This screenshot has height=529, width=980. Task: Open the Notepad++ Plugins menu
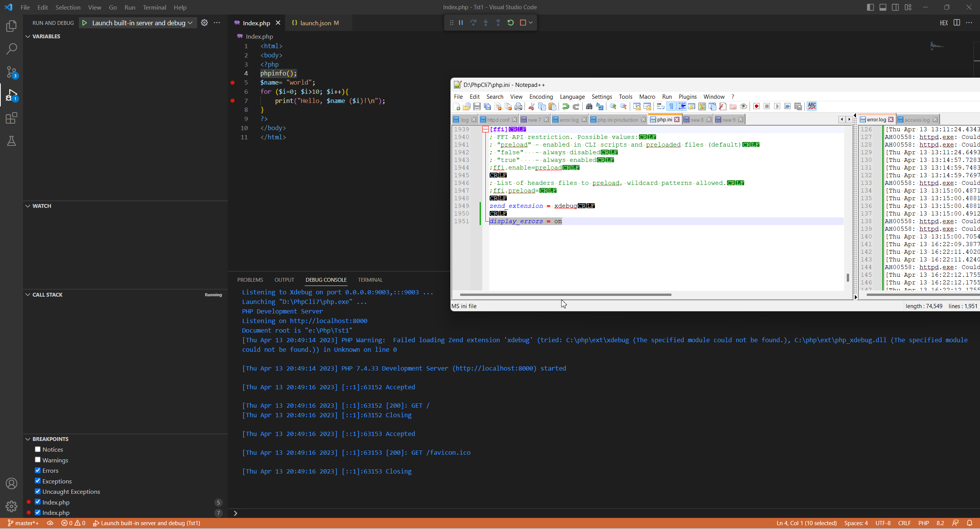point(687,97)
